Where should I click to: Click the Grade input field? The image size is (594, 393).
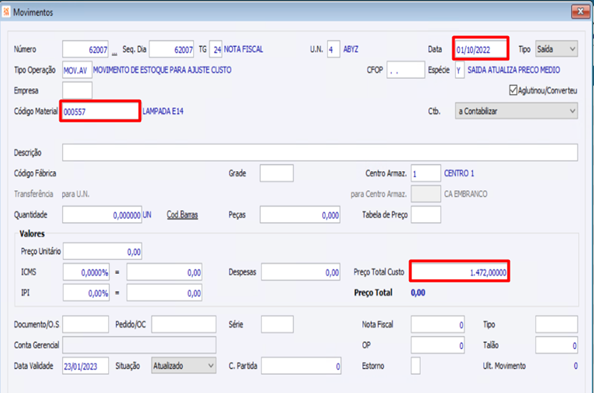pos(277,173)
